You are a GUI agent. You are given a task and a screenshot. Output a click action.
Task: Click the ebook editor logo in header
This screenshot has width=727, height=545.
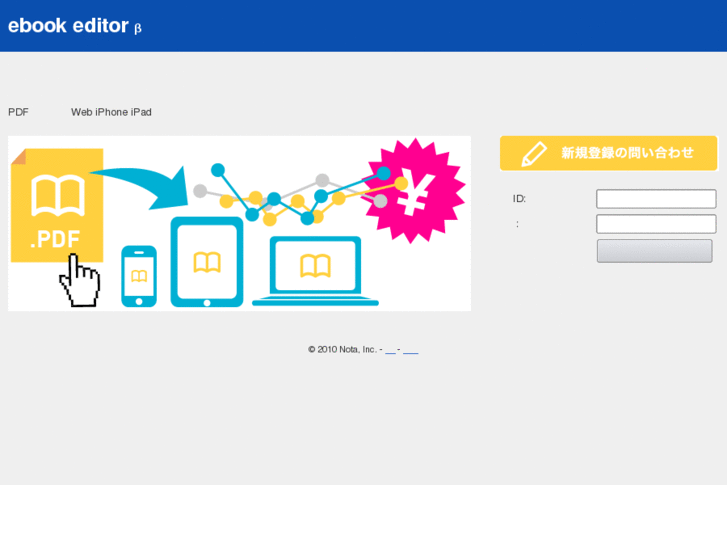point(75,26)
